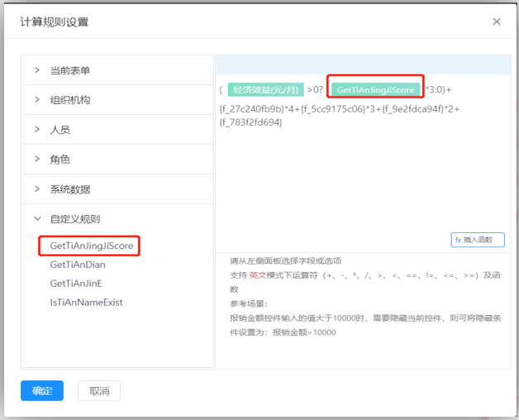This screenshot has height=420, width=519.
Task: Pick the GetTiAnJinE rule item
Action: [x=77, y=284]
